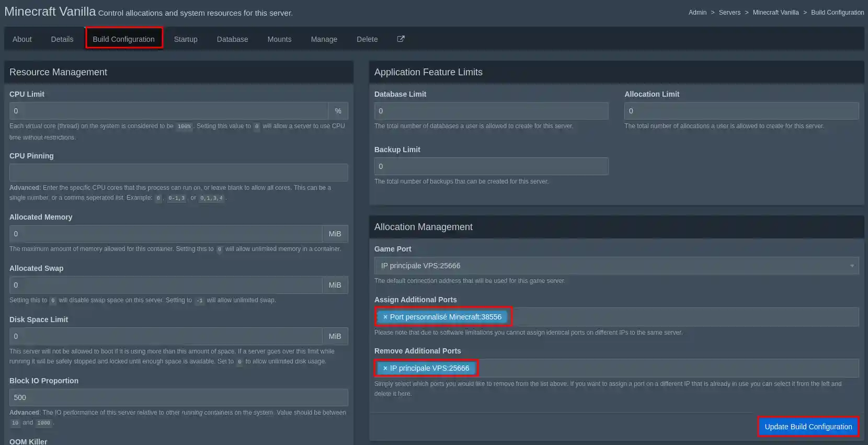Screen dimensions: 868x445
Task: Click the OOM Killer label
Action: [28, 442]
